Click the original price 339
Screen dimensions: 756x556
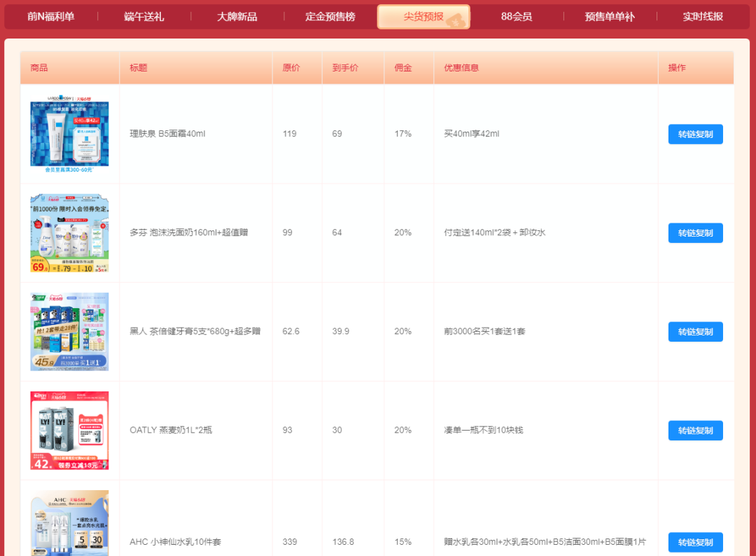point(290,543)
